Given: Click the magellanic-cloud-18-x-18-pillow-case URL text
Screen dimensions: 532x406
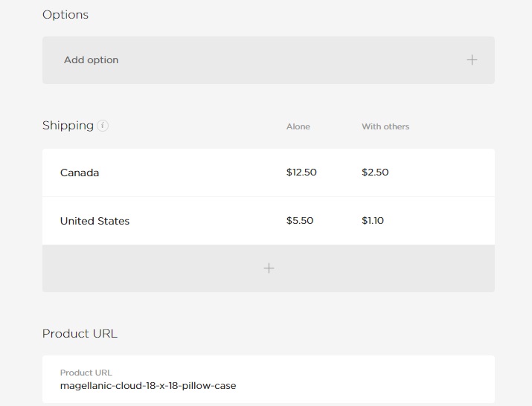Looking at the screenshot, I should 148,386.
